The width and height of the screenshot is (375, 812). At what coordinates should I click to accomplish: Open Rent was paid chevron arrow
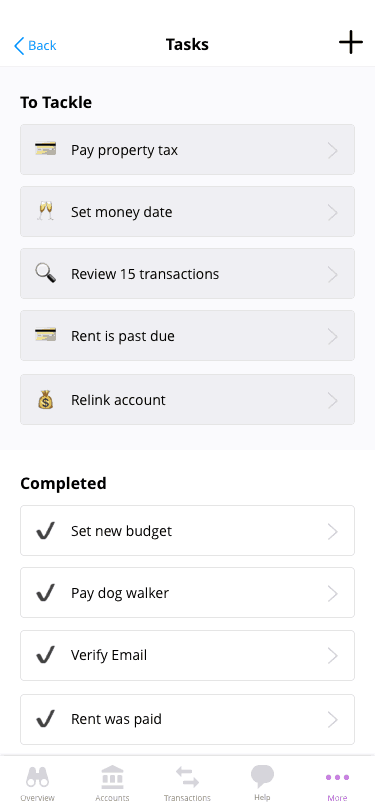coord(333,720)
